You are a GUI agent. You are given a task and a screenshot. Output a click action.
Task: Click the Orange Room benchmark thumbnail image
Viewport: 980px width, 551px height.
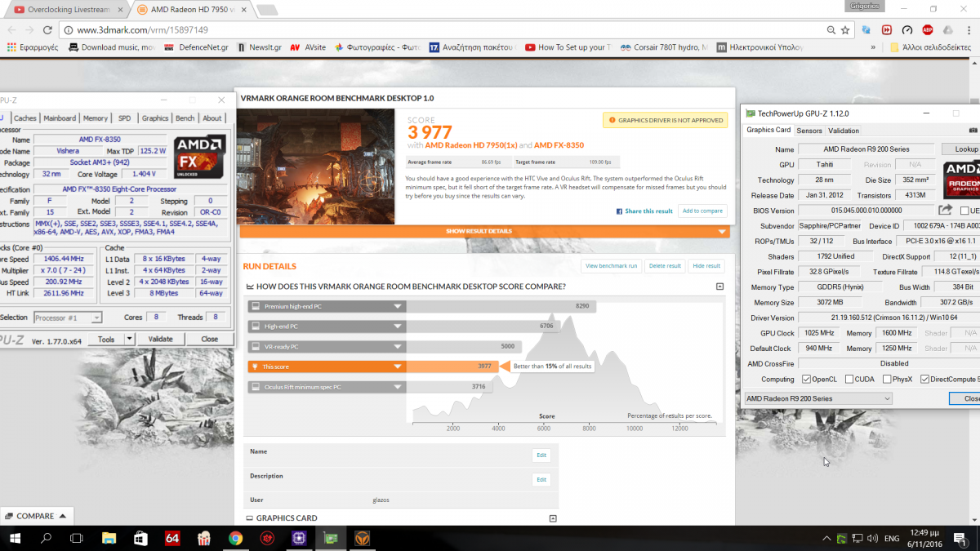pos(316,167)
